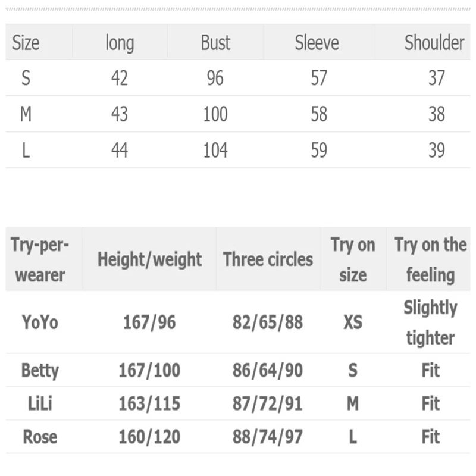Image resolution: width=476 pixels, height=476 pixels.
Task: Select size S in size chart
Action: pos(26,78)
